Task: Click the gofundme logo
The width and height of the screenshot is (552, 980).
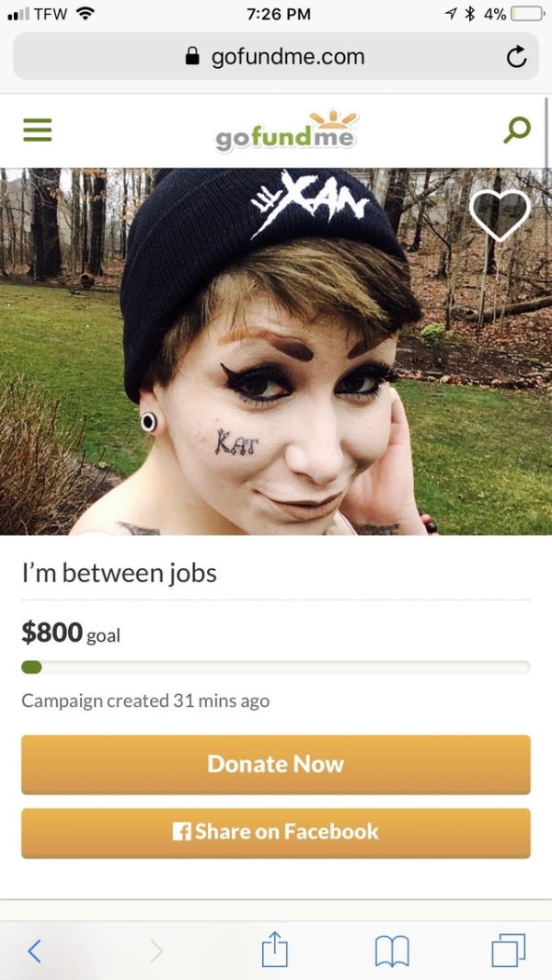Action: [x=286, y=131]
